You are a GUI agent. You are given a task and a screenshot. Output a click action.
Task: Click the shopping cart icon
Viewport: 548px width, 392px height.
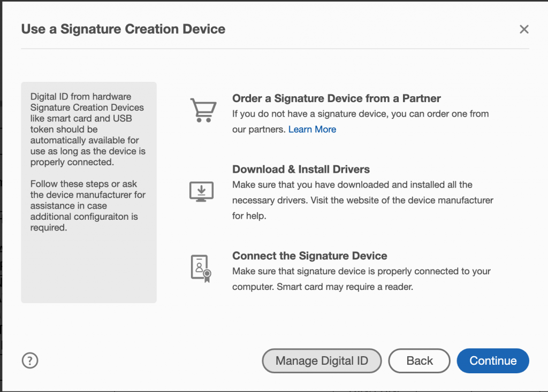(x=203, y=110)
